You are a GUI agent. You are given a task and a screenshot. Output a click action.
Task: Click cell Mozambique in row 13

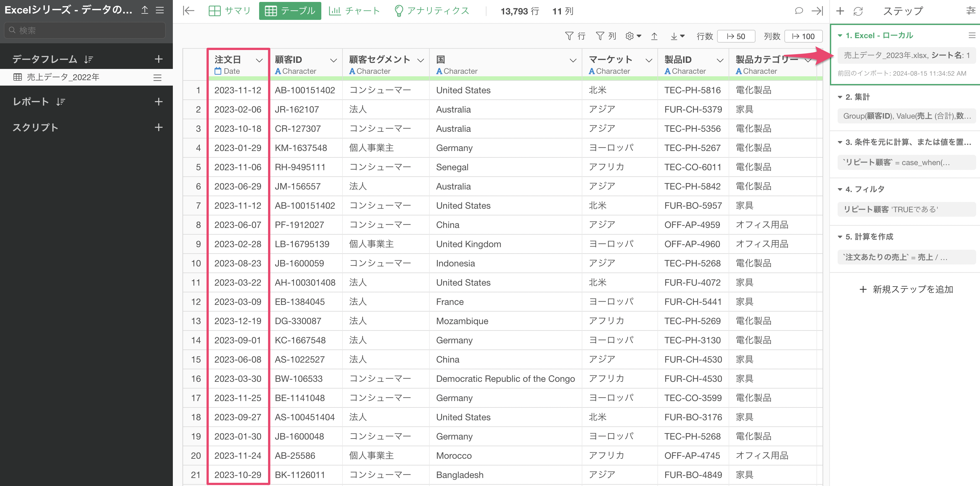click(x=462, y=321)
